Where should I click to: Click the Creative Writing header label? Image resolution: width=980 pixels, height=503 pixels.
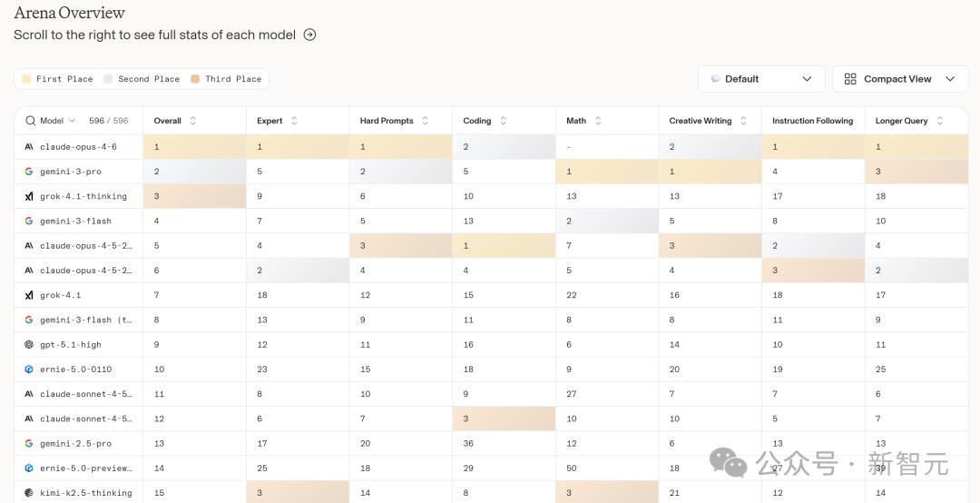[x=700, y=121]
